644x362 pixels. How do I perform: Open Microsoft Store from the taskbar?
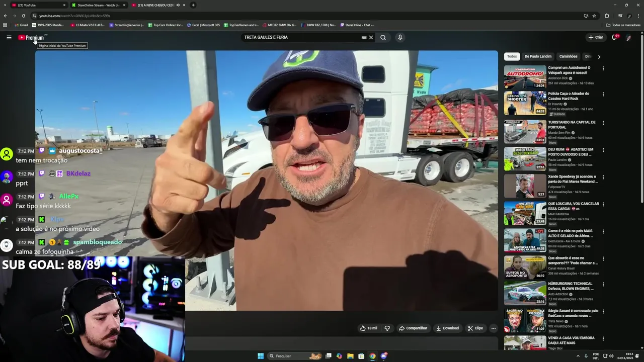[x=361, y=356]
